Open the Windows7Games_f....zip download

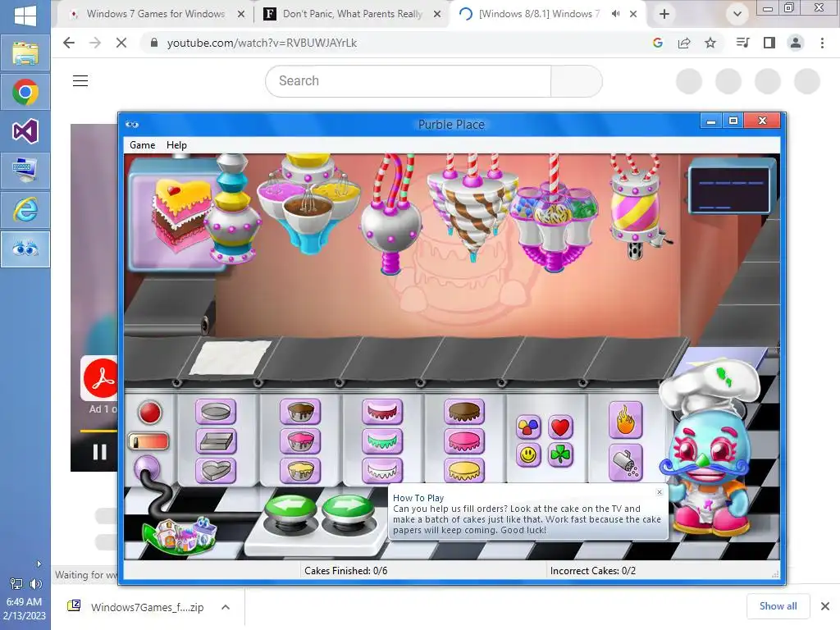point(137,607)
